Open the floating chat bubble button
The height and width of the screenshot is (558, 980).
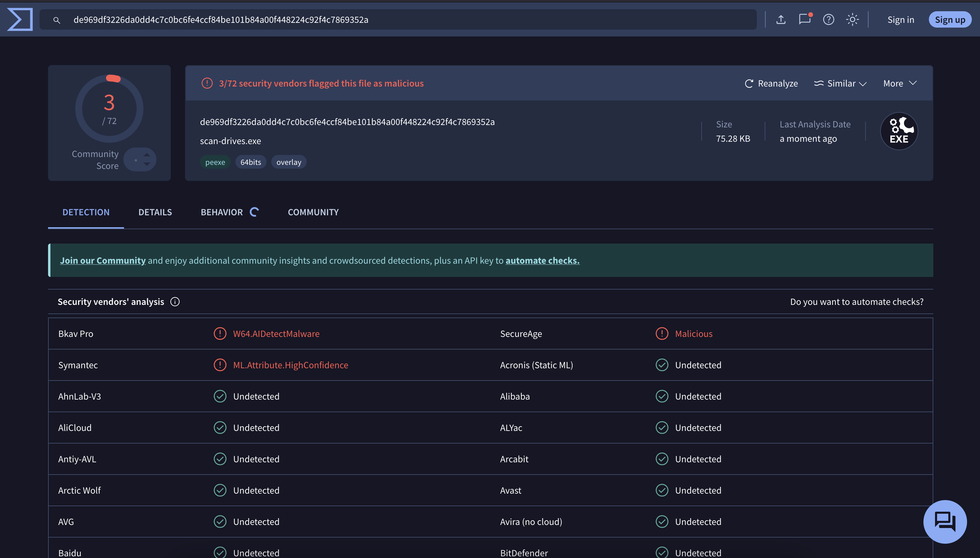pos(945,522)
